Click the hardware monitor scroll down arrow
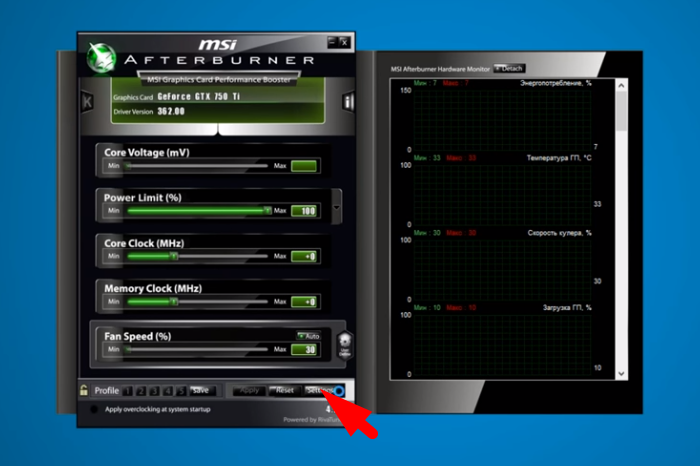The image size is (700, 466). [x=621, y=374]
